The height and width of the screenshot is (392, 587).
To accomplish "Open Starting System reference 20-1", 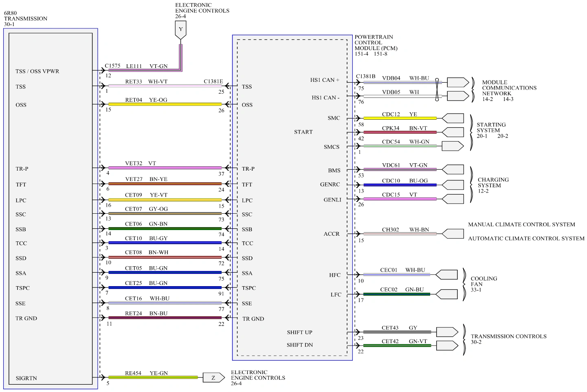I will tap(482, 136).
